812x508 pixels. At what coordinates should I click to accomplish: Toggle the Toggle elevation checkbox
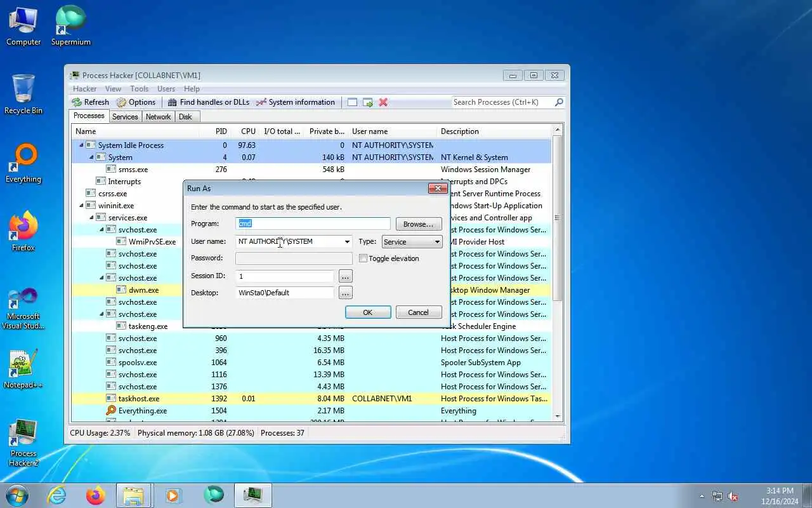(363, 258)
